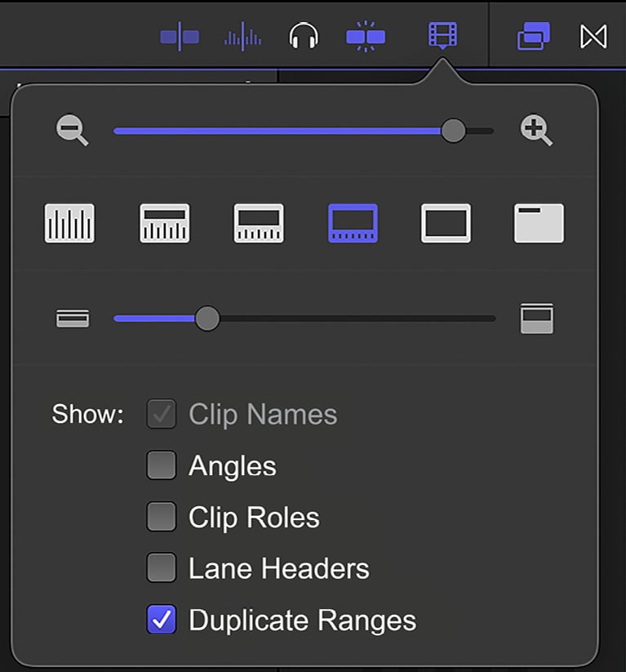Toggle video and audio skimming button
626x672 pixels.
tap(180, 37)
